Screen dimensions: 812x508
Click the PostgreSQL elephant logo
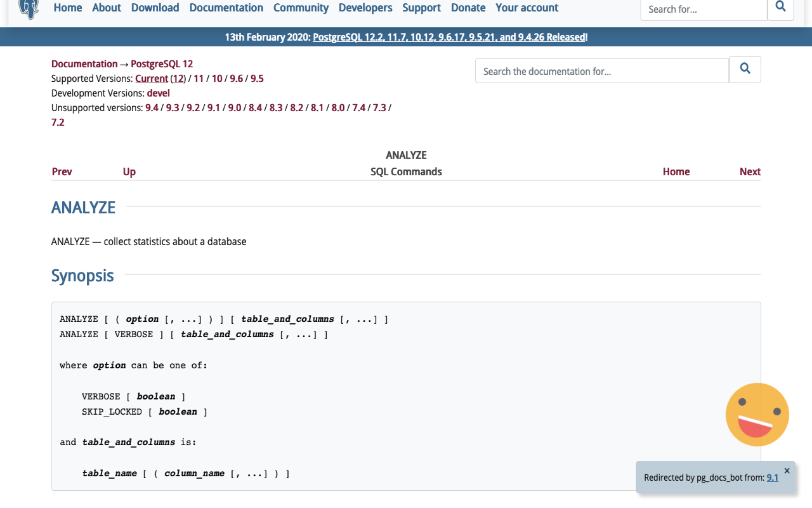[x=29, y=8]
